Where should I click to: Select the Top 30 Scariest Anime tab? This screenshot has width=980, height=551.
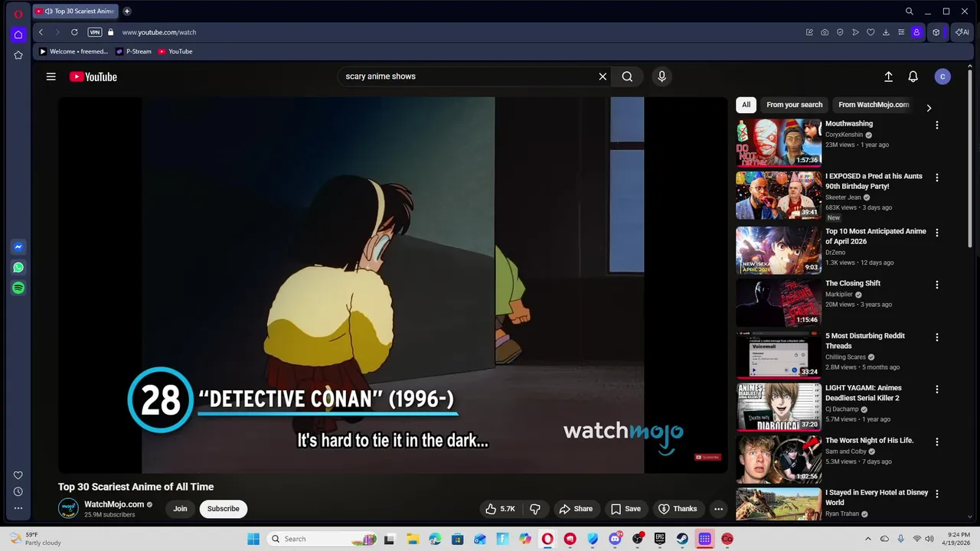tap(75, 11)
